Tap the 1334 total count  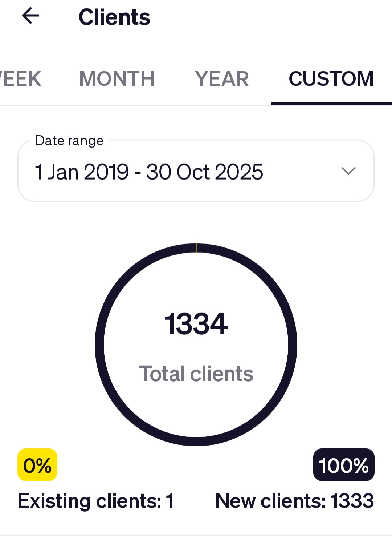click(196, 324)
